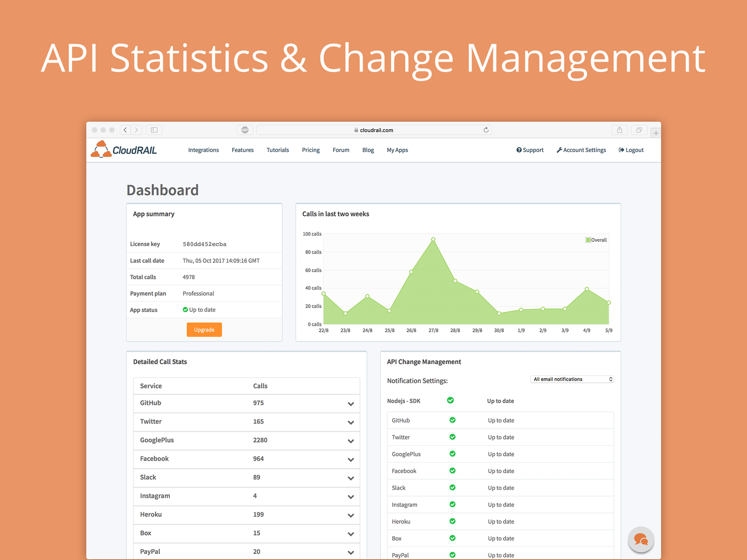Click the CloudRAIL logo
Viewport: 747px width, 560px height.
[124, 149]
